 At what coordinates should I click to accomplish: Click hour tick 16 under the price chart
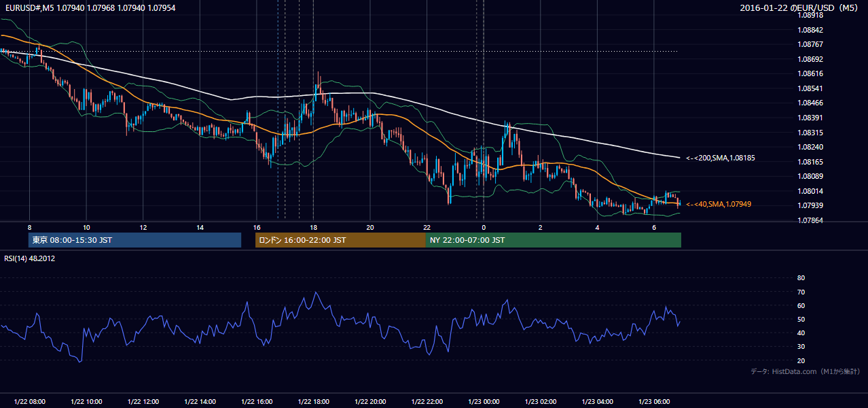[x=257, y=227]
